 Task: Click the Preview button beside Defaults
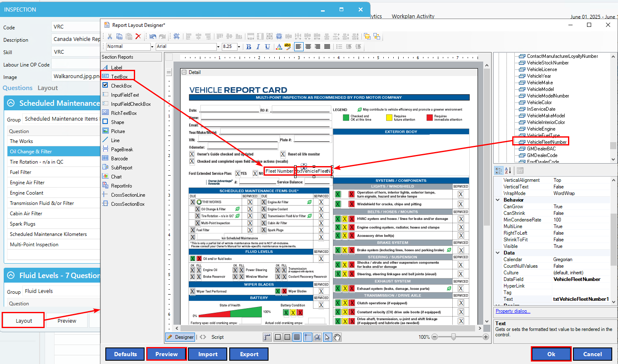pos(166,354)
